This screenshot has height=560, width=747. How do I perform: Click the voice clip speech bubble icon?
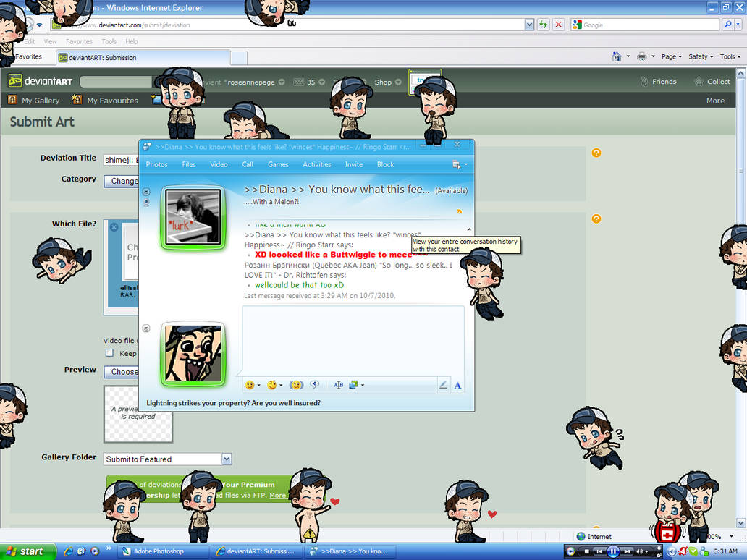pyautogui.click(x=314, y=385)
